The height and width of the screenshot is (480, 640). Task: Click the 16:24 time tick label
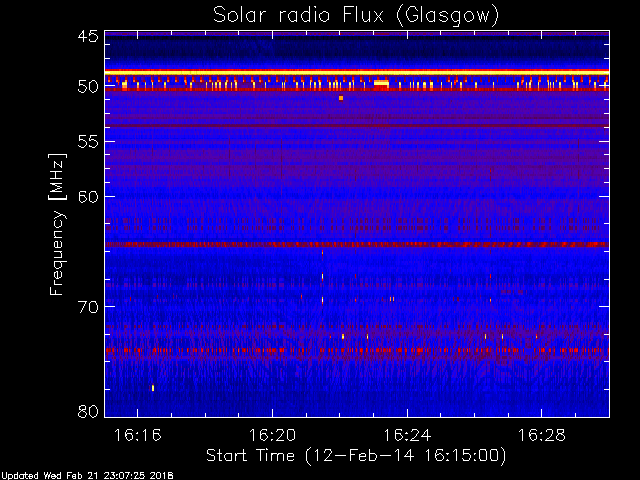pyautogui.click(x=407, y=435)
